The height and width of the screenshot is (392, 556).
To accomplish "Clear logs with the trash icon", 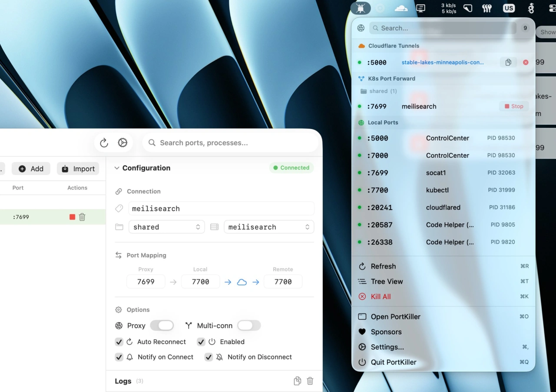I will click(x=310, y=381).
